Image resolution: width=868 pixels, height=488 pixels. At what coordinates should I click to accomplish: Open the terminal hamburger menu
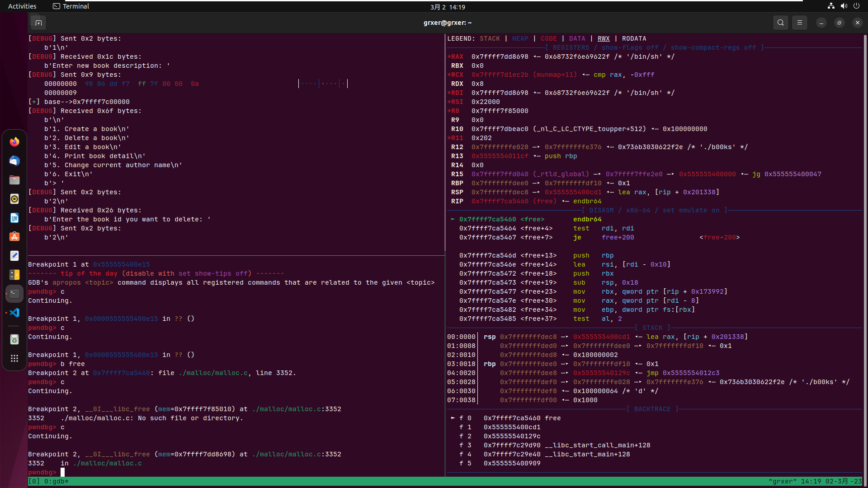tap(799, 23)
